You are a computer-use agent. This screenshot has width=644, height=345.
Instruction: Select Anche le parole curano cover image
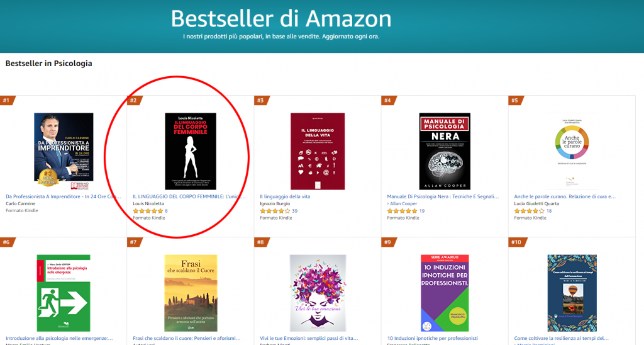pos(572,151)
